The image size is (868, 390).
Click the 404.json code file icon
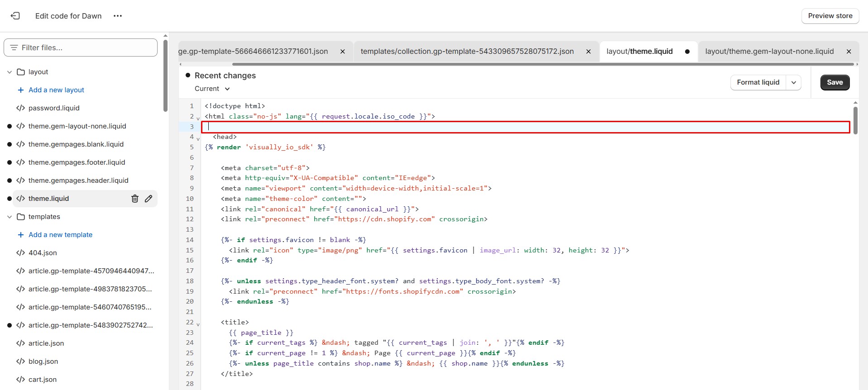tap(20, 253)
